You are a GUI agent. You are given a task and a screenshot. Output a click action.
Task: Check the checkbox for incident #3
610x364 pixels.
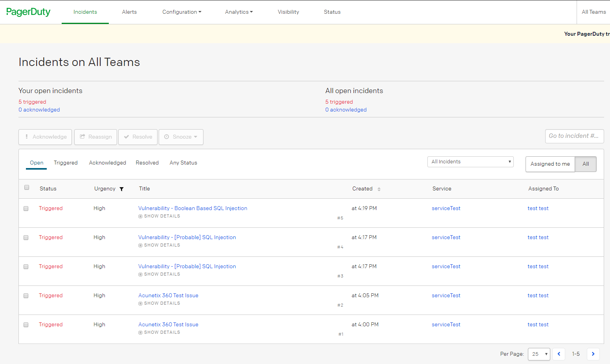26,267
